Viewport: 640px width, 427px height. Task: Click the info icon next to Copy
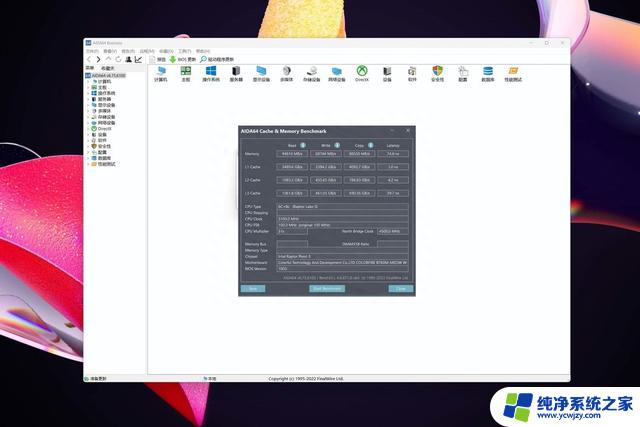point(371,145)
